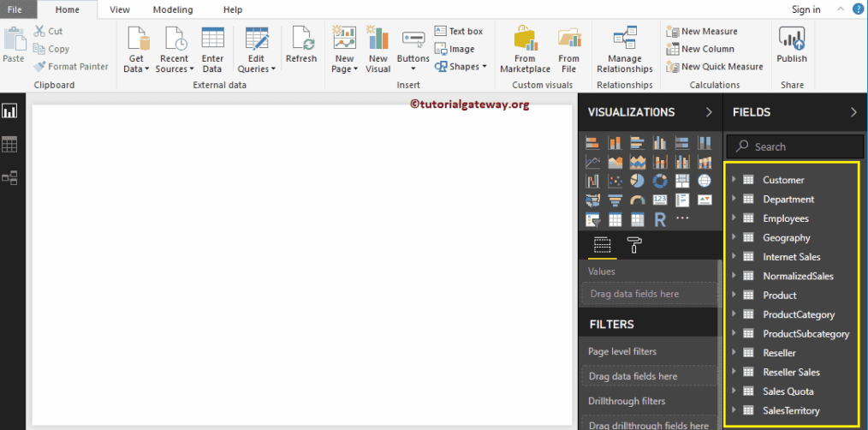The height and width of the screenshot is (430, 868).
Task: Switch to the Help ribbon tab
Action: point(233,9)
